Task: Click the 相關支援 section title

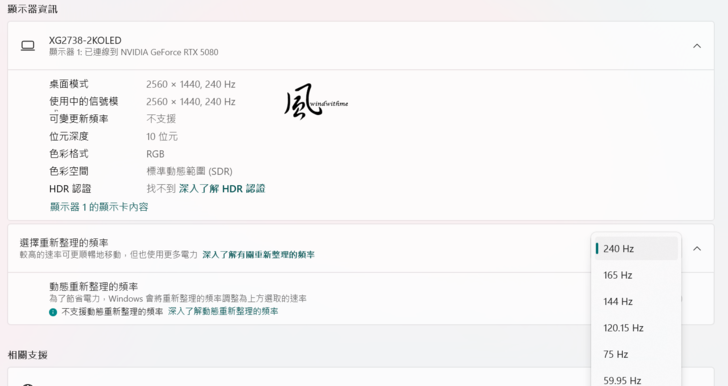Action: pos(27,355)
